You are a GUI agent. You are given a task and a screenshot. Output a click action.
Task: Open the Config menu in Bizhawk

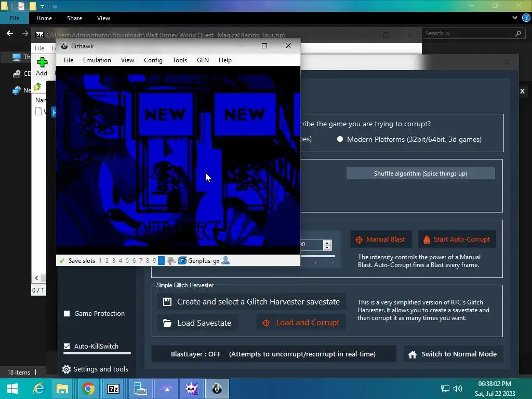(153, 60)
